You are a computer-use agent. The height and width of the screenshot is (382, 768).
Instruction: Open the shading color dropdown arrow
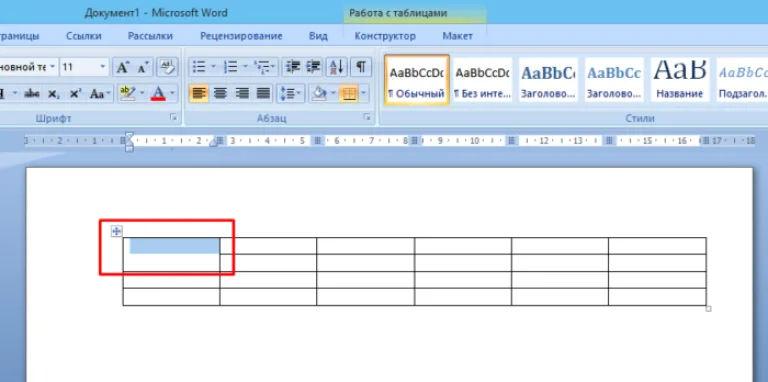(334, 94)
